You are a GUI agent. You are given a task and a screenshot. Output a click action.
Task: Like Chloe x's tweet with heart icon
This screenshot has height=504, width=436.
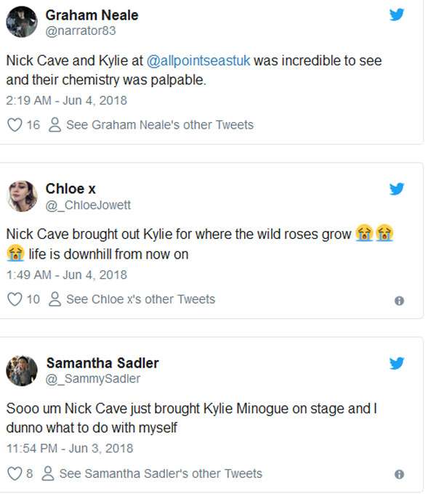[x=14, y=299]
